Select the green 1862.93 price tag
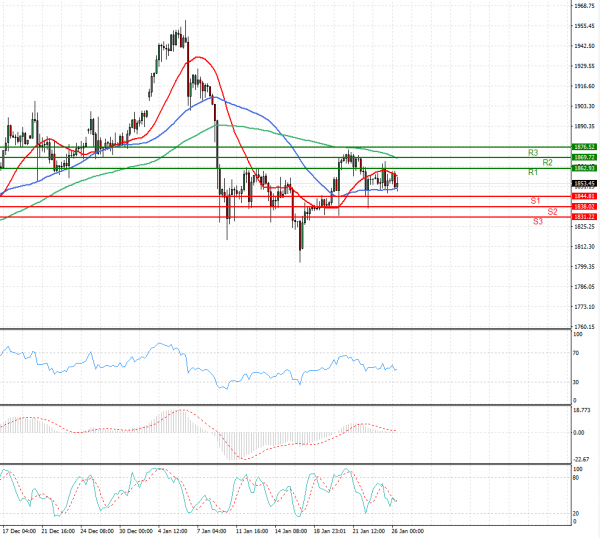The height and width of the screenshot is (538, 600). pyautogui.click(x=584, y=168)
